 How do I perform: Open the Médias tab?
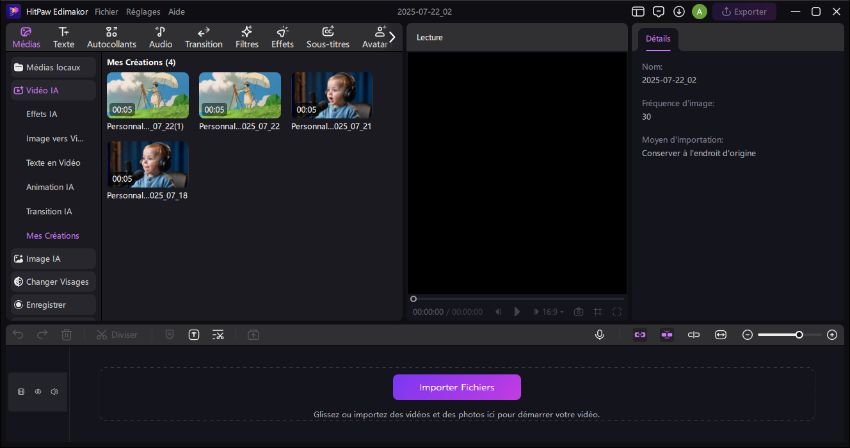point(26,37)
